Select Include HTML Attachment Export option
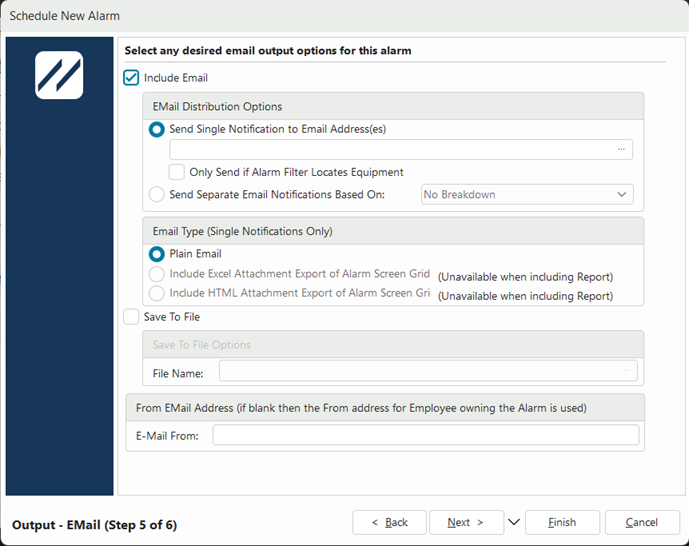 (x=156, y=293)
